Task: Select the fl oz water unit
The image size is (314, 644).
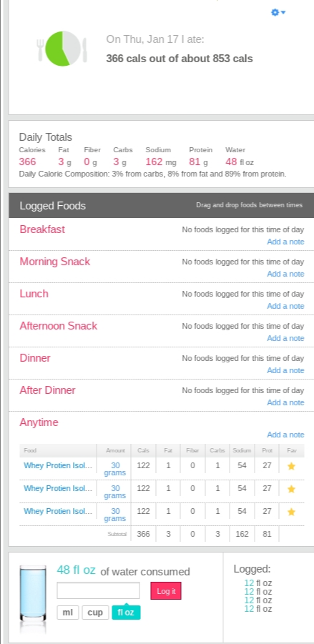Action: pos(126,613)
